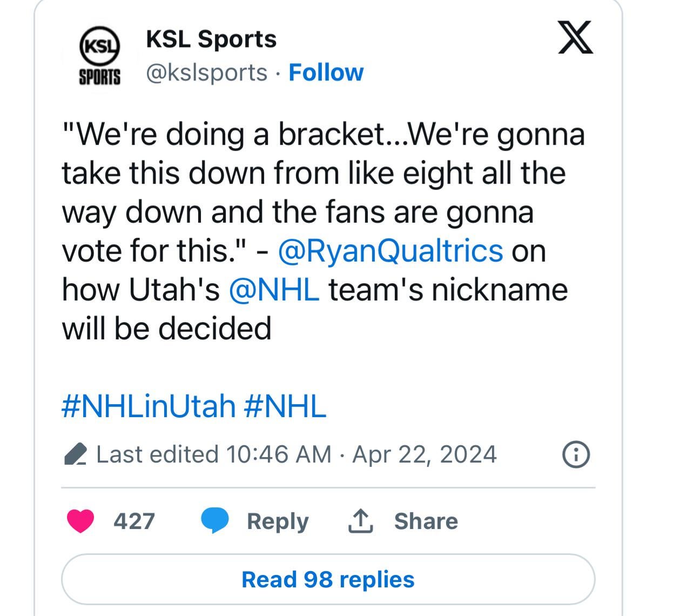Open the @kslsports handle link
The height and width of the screenshot is (616, 693).
click(x=206, y=72)
